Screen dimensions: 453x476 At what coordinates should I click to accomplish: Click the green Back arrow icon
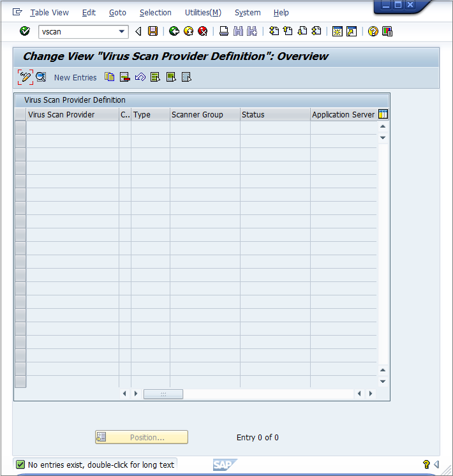tap(174, 31)
